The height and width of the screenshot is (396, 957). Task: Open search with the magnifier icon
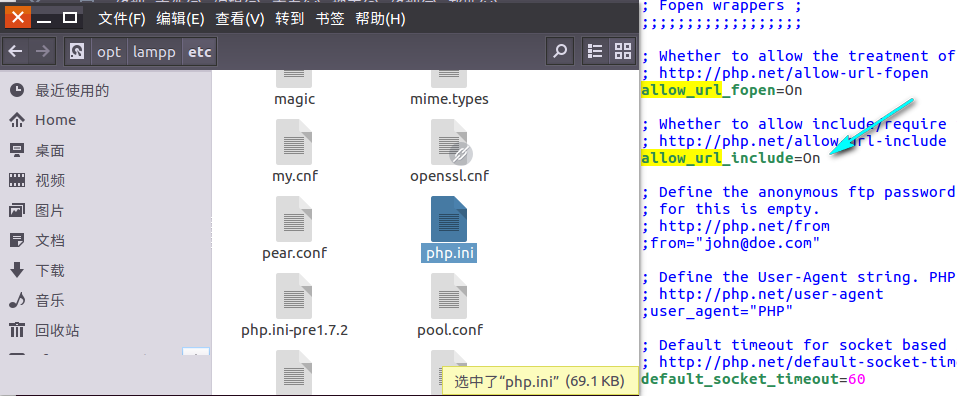click(560, 51)
